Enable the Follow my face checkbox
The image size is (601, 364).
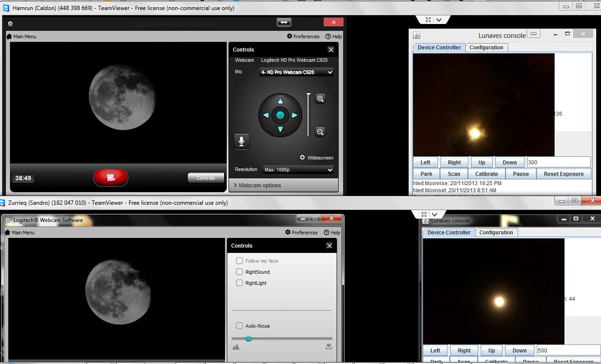click(x=239, y=261)
